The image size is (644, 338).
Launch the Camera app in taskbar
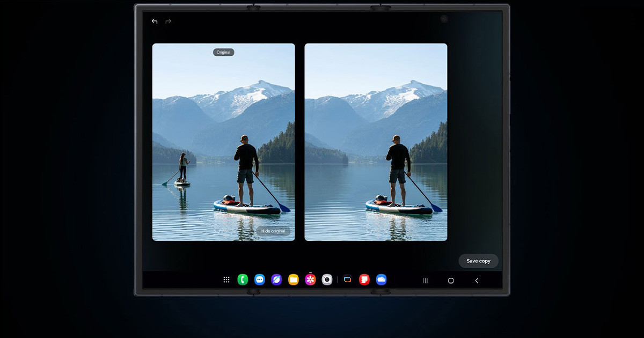327,280
